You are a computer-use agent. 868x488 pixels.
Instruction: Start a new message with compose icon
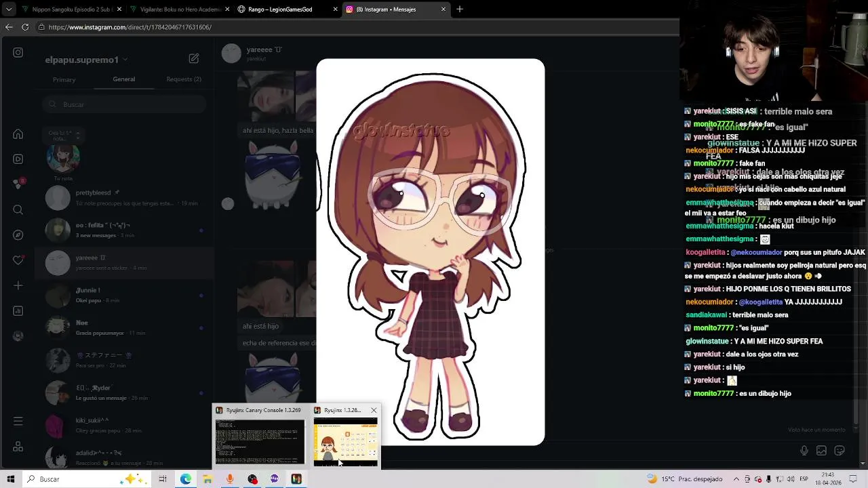tap(194, 59)
